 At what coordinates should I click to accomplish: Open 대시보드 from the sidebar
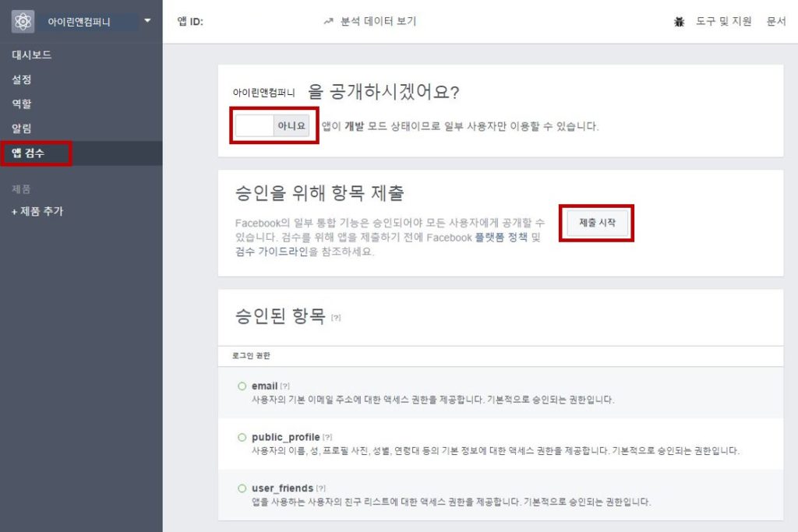click(31, 55)
